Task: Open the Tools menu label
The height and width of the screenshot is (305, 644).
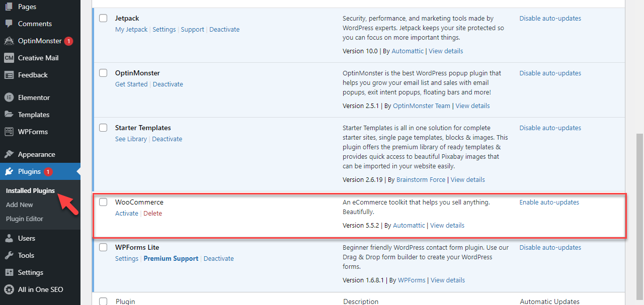Action: tap(26, 255)
